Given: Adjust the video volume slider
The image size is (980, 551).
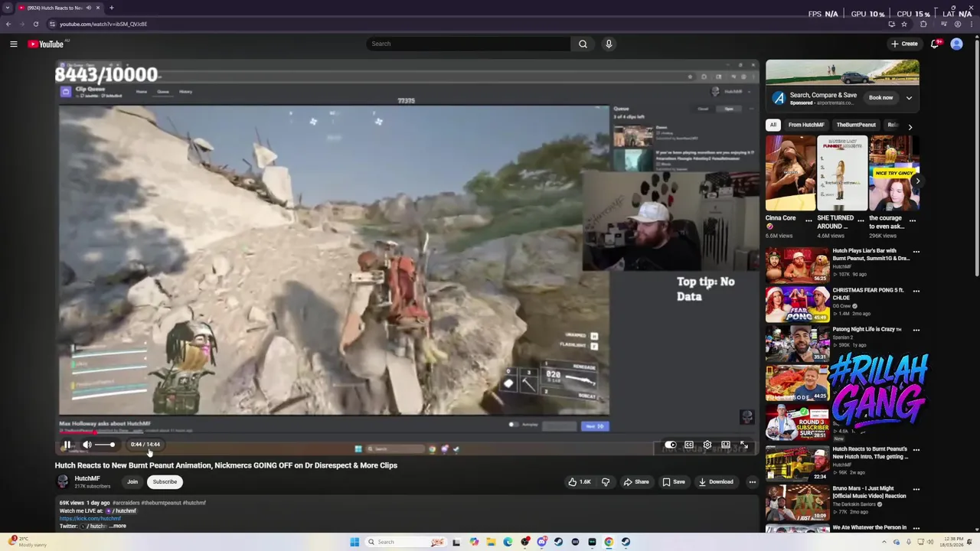Looking at the screenshot, I should (106, 445).
